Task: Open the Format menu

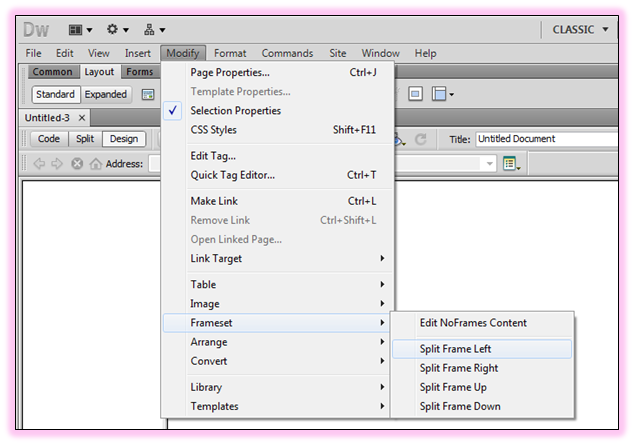Action: 230,53
